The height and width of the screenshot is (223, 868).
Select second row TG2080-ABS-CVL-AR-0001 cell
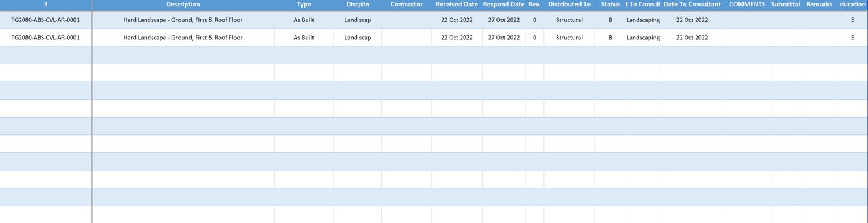(x=46, y=38)
